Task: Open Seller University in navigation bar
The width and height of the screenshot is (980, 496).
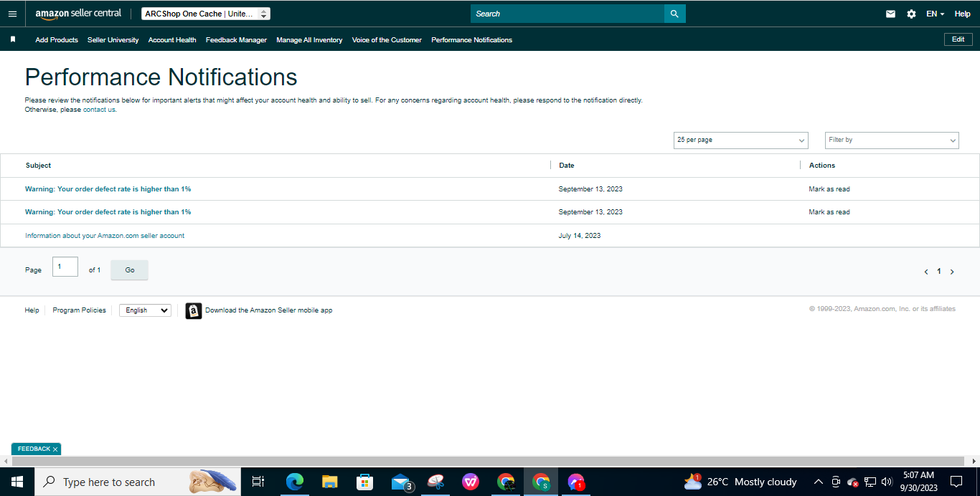Action: click(x=113, y=40)
